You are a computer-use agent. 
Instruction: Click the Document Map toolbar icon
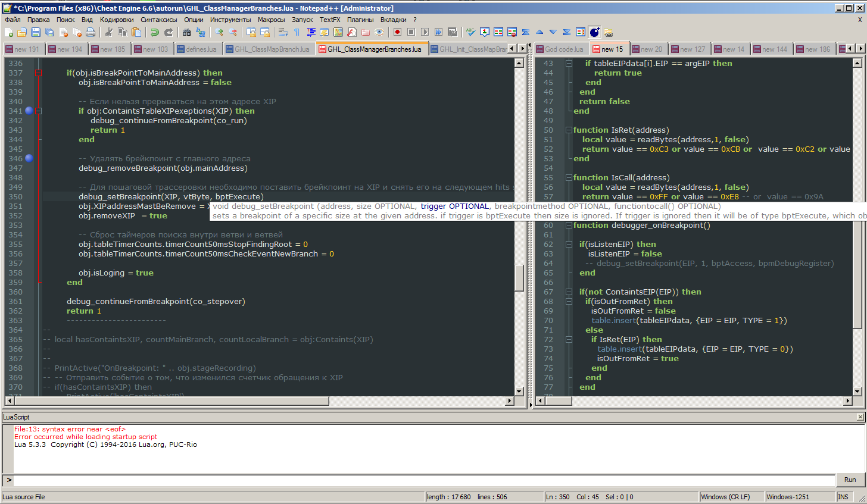tap(338, 32)
